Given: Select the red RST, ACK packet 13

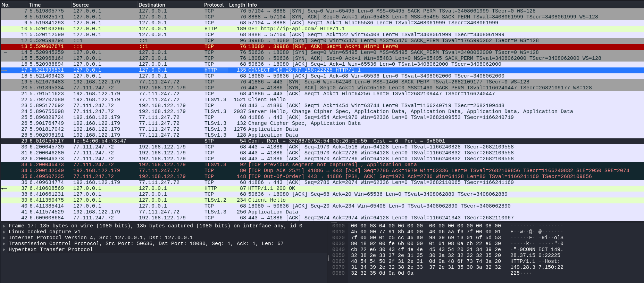Looking at the screenshot, I should coord(208,47).
